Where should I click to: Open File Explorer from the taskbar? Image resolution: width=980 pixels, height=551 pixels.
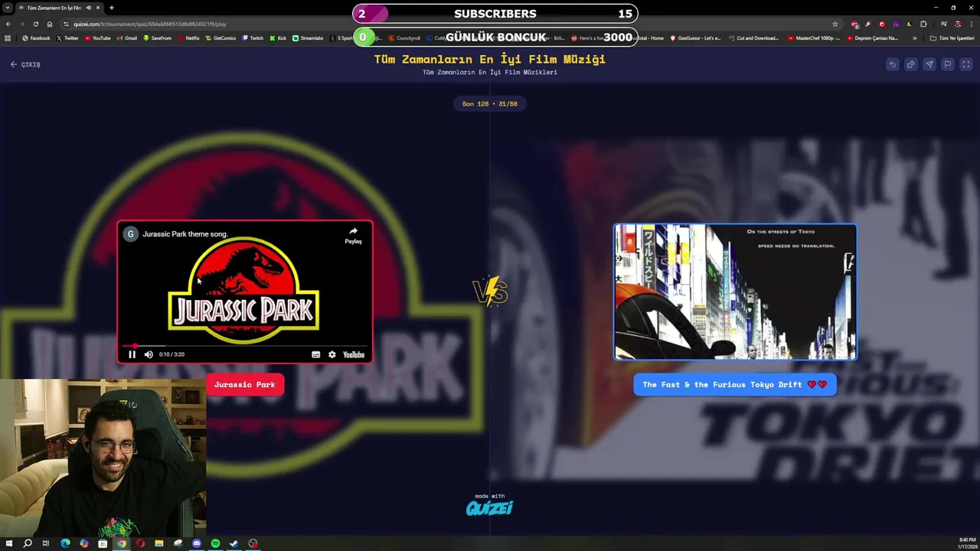click(x=159, y=543)
